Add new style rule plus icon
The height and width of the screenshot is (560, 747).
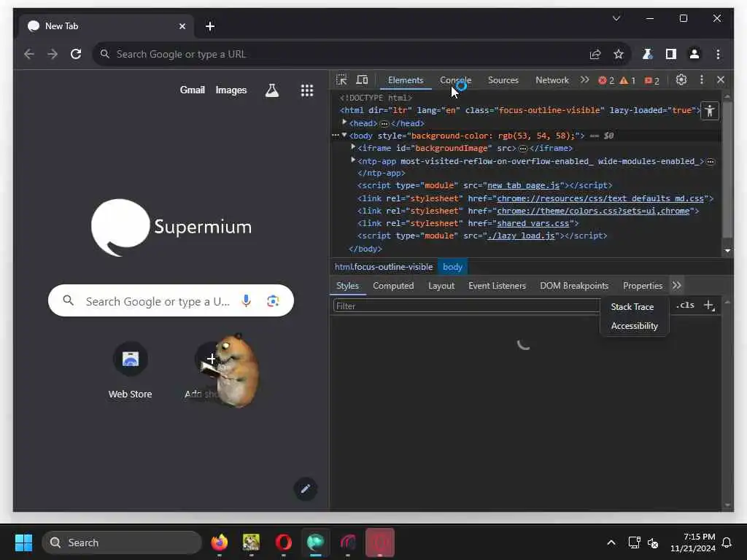point(709,306)
